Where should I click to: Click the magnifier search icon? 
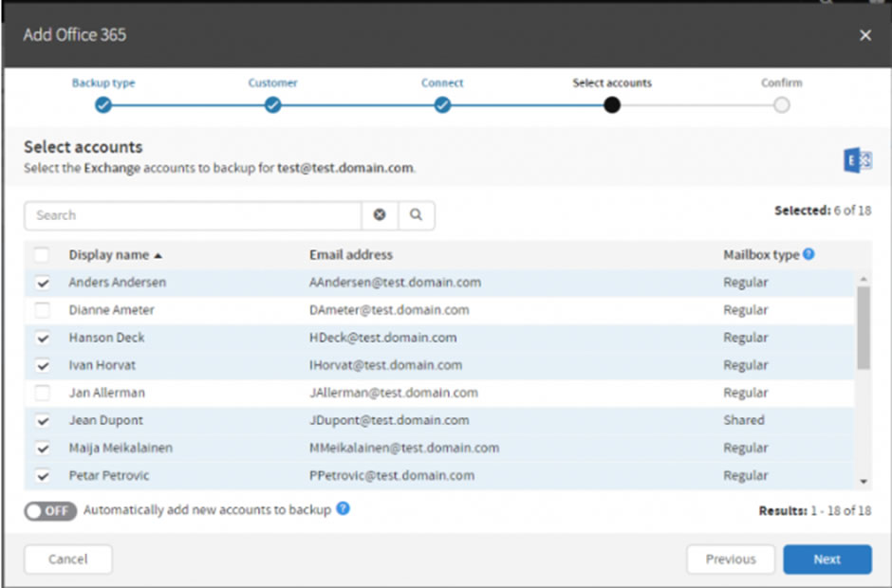[417, 215]
